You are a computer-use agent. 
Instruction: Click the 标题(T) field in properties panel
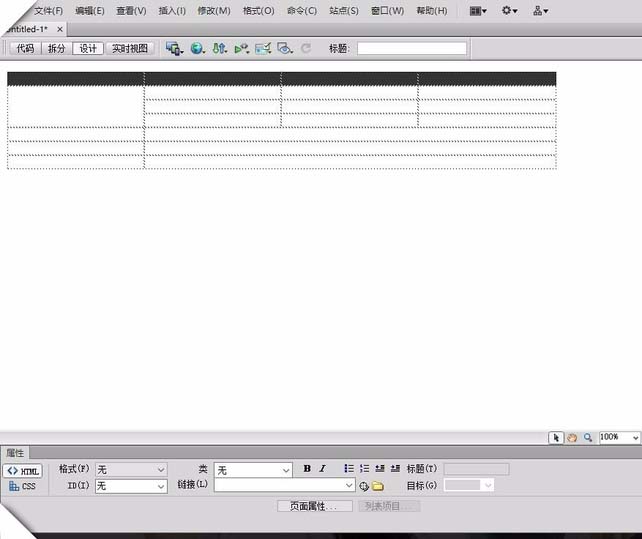point(477,469)
